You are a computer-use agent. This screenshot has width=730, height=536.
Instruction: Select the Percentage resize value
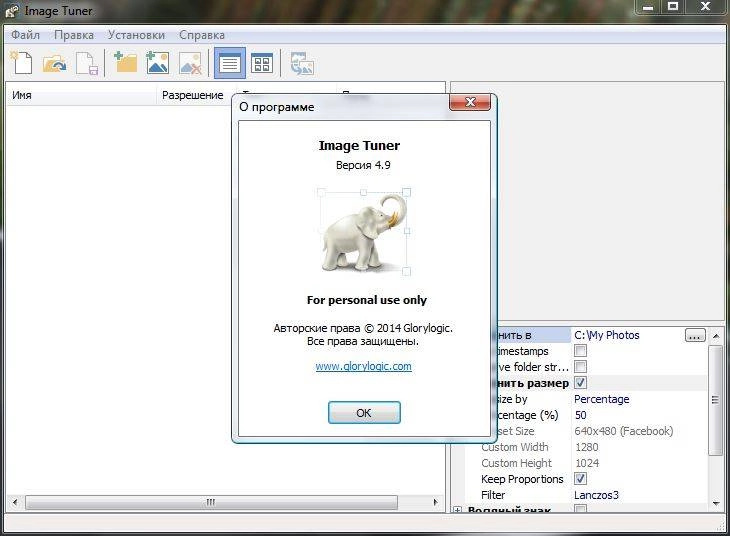click(602, 399)
